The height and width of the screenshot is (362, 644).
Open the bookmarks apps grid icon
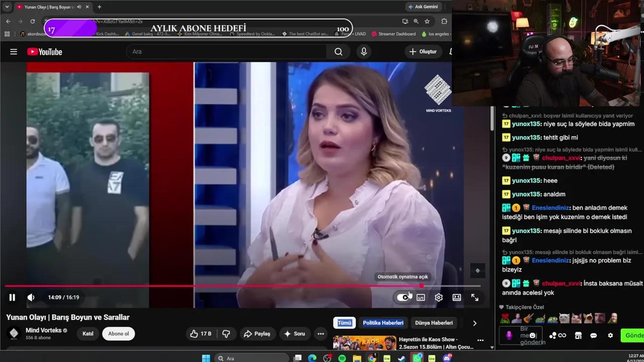[x=7, y=34]
